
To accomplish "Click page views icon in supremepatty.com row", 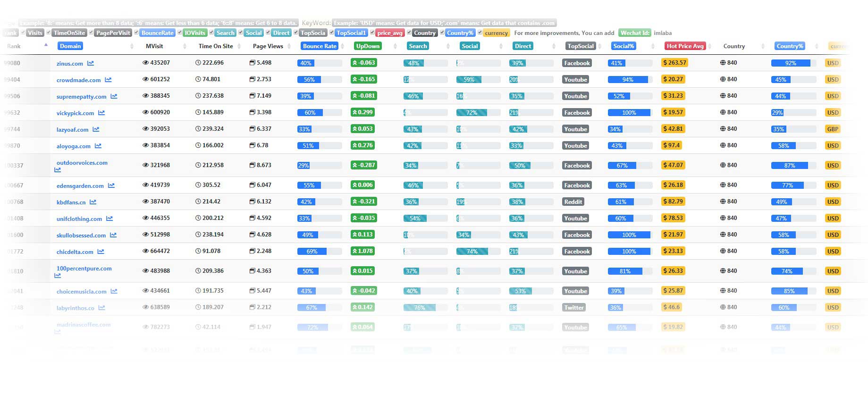I will (252, 96).
